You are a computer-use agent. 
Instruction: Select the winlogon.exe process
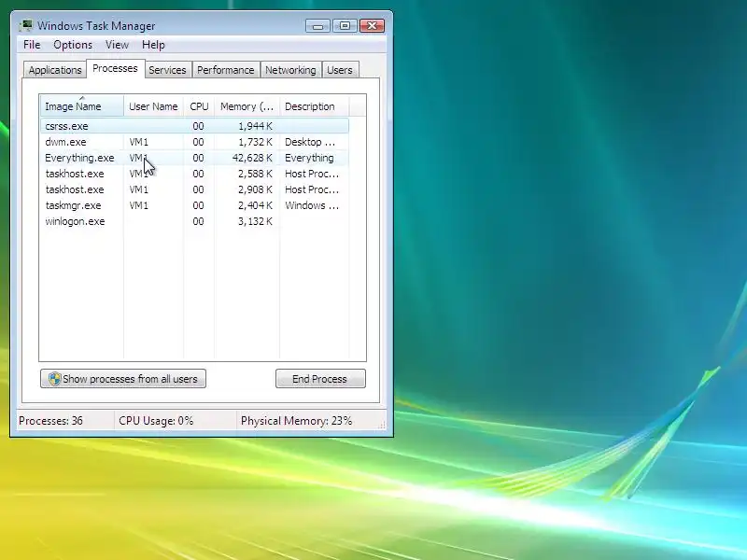coord(194,221)
